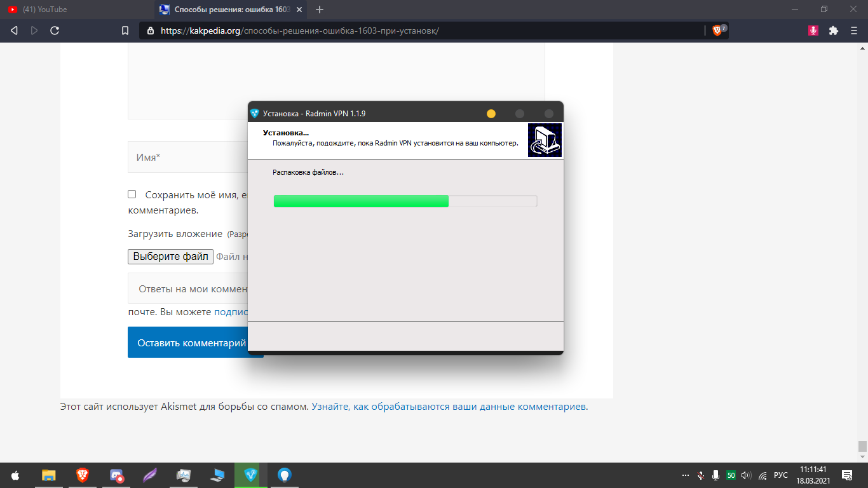Click 'Распаковка файлов...' status text

[x=308, y=172]
